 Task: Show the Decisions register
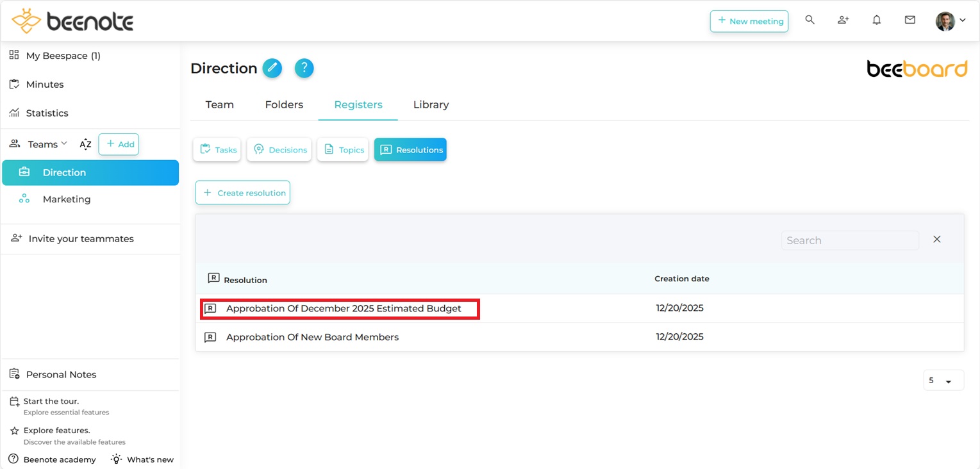coord(279,150)
